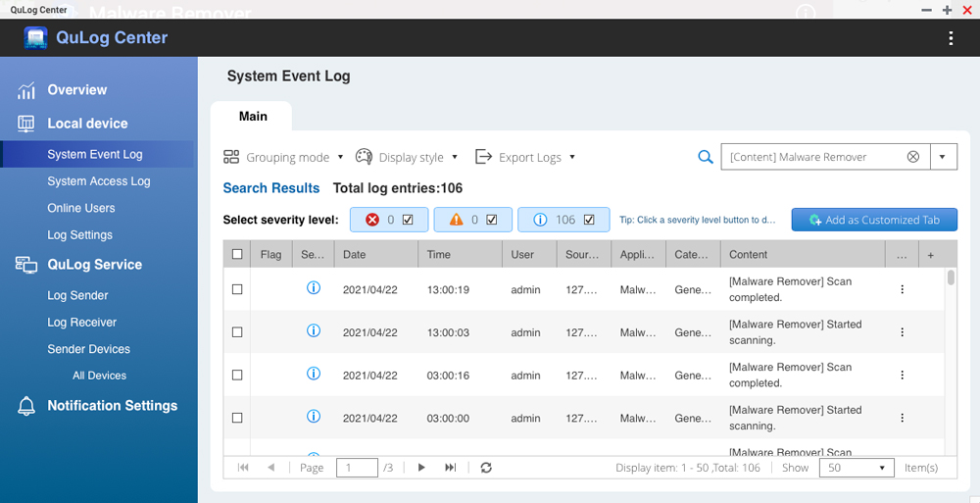Open row menu for 13:00:03 entry
Image resolution: width=980 pixels, height=503 pixels.
[902, 332]
